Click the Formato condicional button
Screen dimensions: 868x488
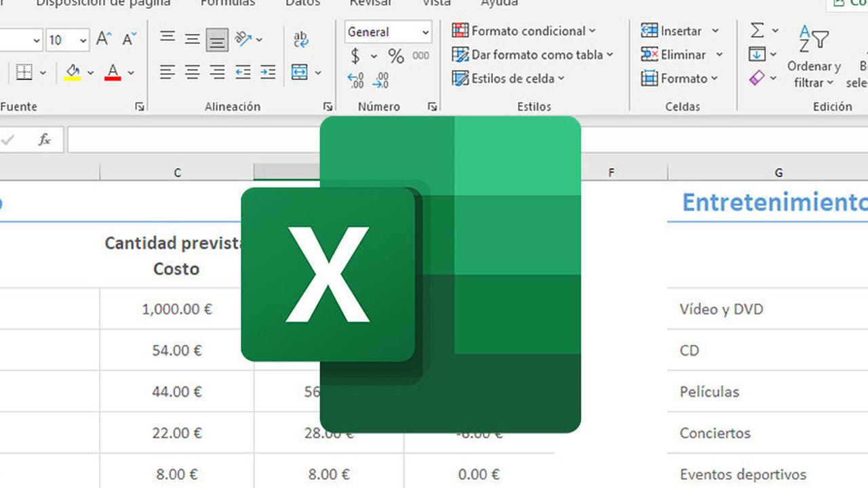click(524, 30)
